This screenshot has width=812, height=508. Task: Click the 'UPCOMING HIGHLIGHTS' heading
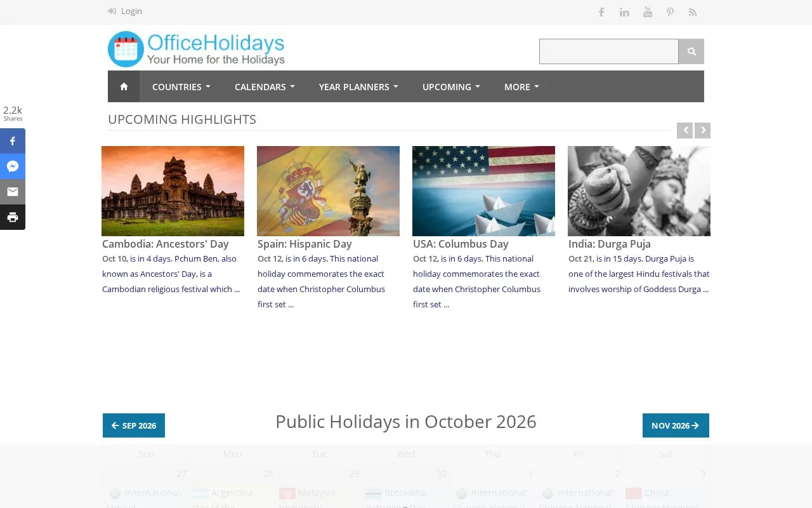[182, 119]
